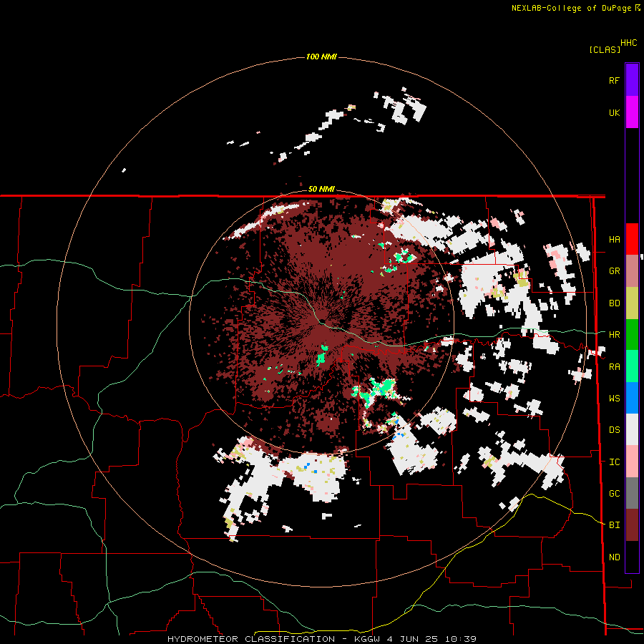Click the BD legend label
The height and width of the screenshot is (644, 644).
614,303
